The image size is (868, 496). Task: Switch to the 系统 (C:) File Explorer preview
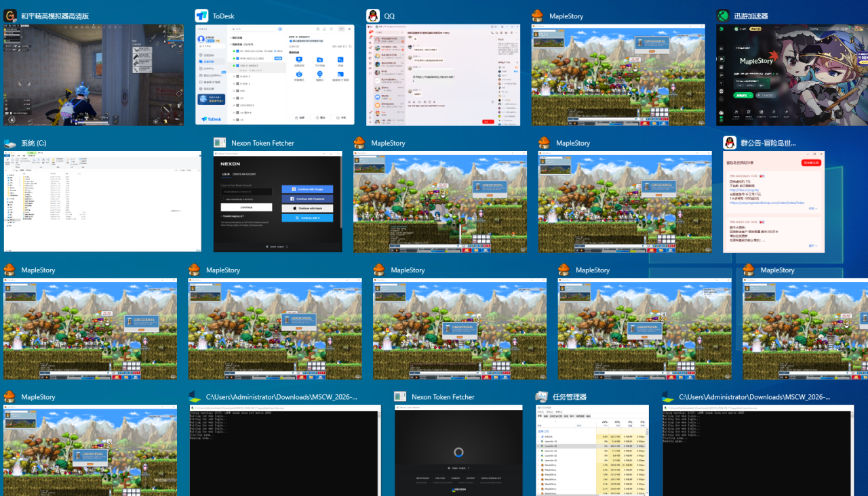pos(102,201)
